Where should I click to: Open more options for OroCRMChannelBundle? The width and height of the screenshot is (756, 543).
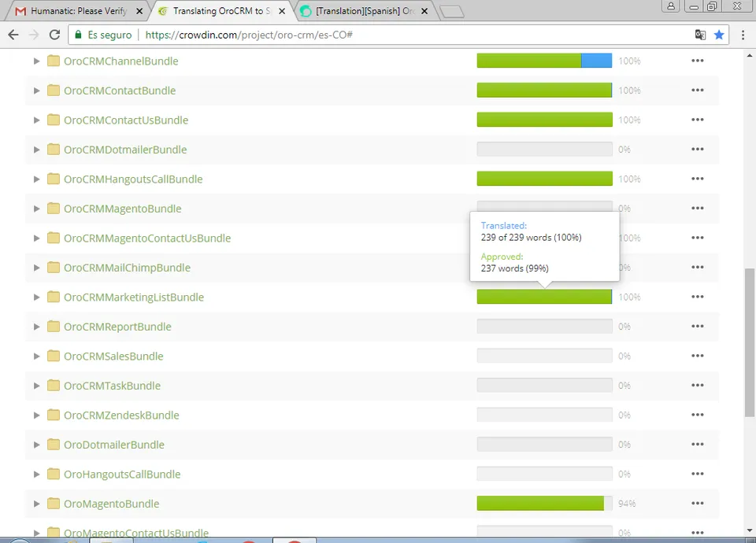pos(697,61)
